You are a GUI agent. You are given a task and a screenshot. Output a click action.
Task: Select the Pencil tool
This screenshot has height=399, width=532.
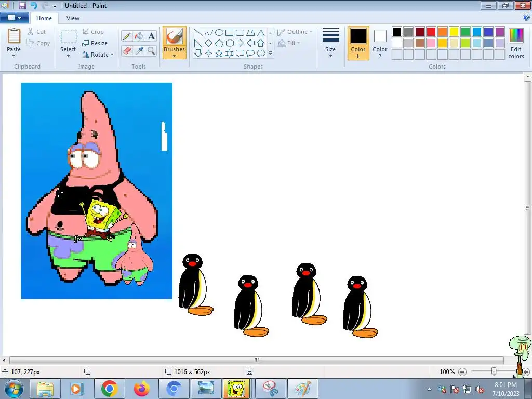click(127, 36)
